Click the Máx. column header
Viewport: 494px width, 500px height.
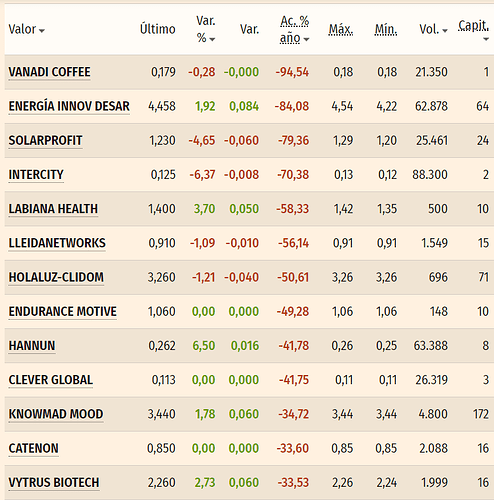(x=341, y=29)
